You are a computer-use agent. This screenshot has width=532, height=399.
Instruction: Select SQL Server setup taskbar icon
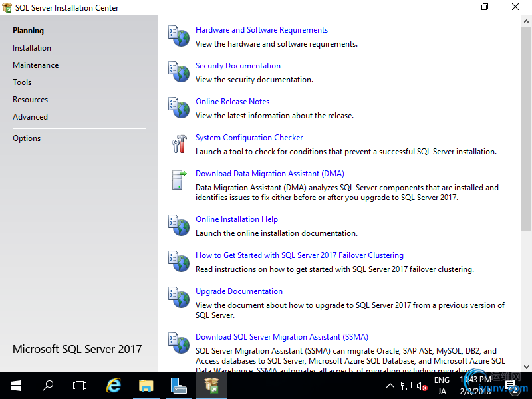[211, 386]
